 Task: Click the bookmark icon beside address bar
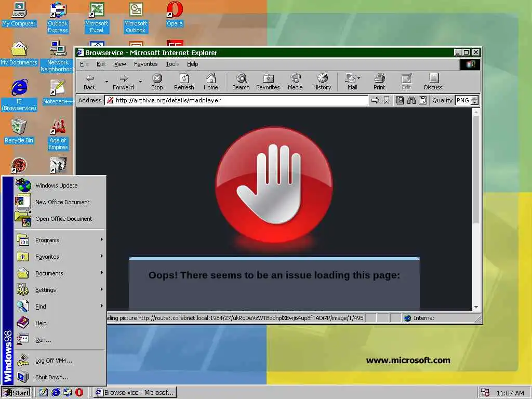[387, 100]
